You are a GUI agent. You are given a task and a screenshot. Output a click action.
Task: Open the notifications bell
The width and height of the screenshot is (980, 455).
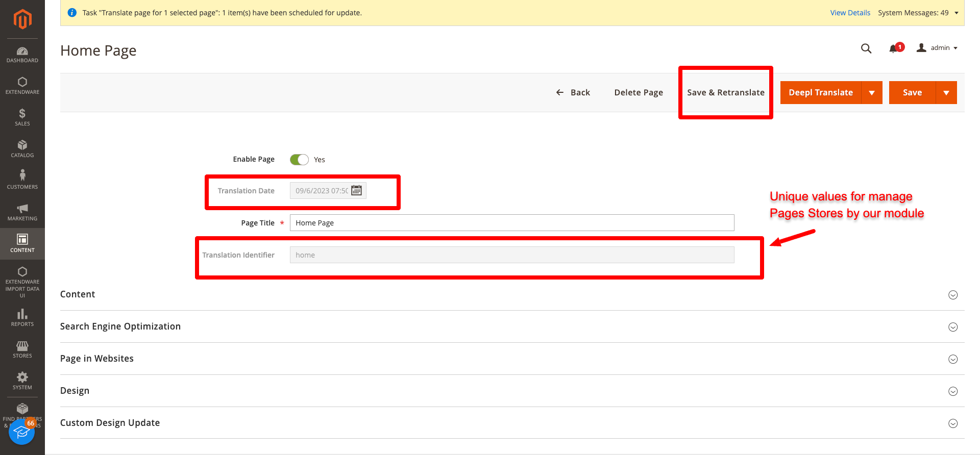(x=893, y=48)
